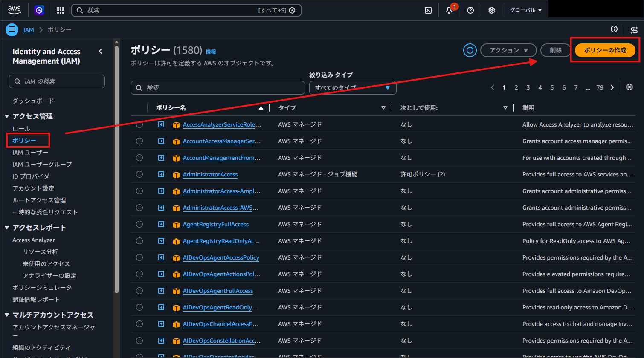This screenshot has width=644, height=358.
Task: Open the services grid menu icon
Action: pyautogui.click(x=61, y=10)
